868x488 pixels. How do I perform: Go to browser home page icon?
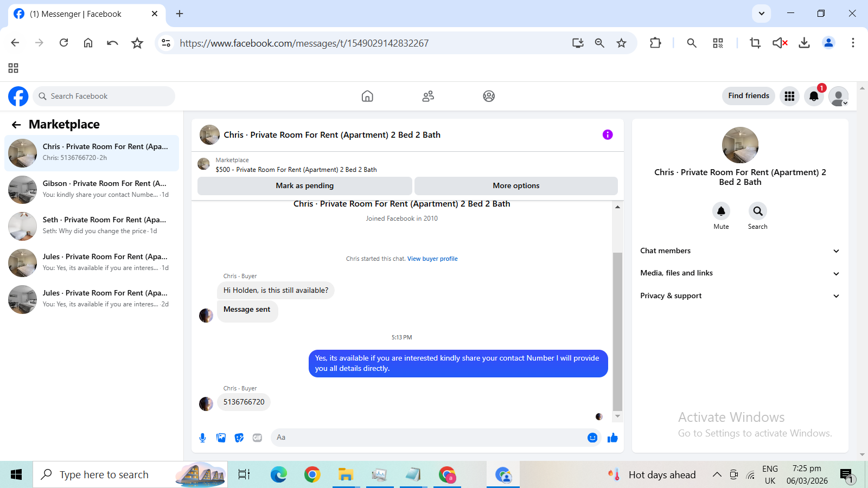[88, 43]
